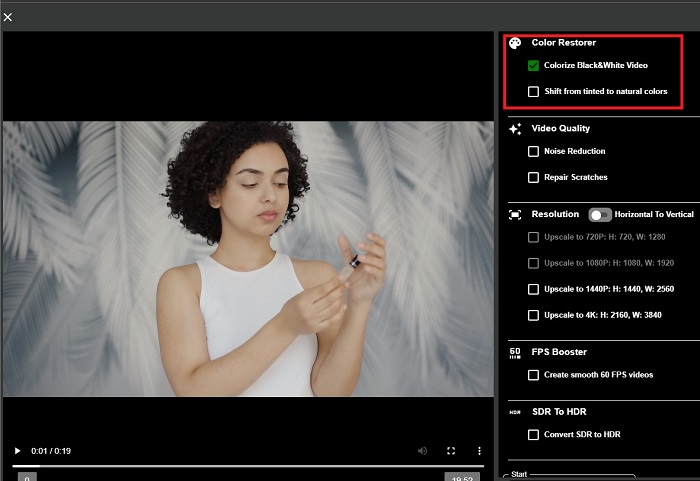Select Upscale to 1440P option
Image resolution: width=700 pixels, height=481 pixels.
click(533, 289)
